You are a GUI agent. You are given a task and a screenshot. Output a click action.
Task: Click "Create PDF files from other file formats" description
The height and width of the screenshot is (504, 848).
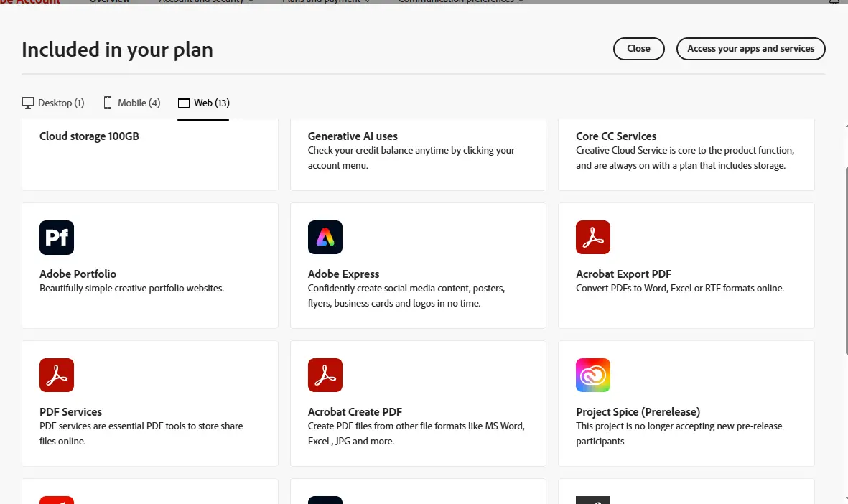416,434
